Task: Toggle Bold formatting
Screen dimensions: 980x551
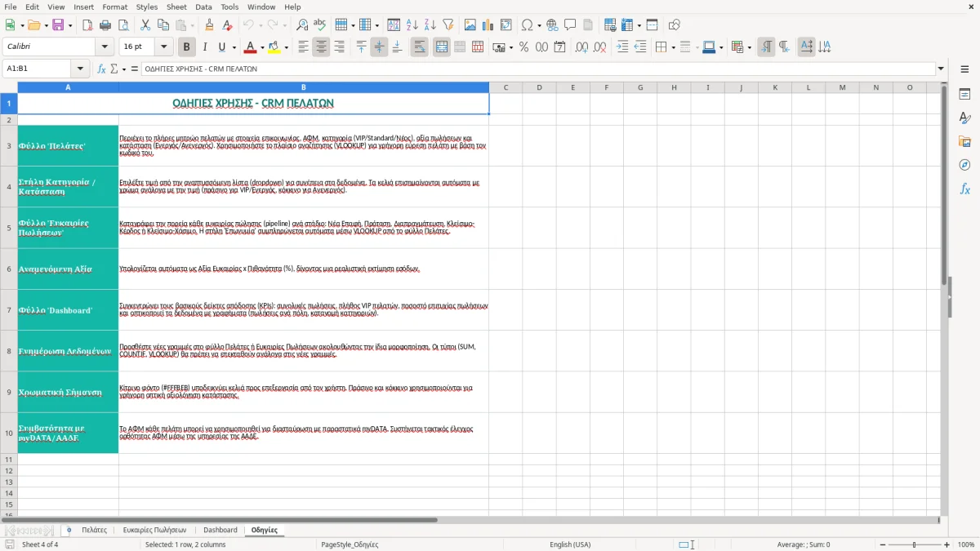Action: (x=186, y=47)
